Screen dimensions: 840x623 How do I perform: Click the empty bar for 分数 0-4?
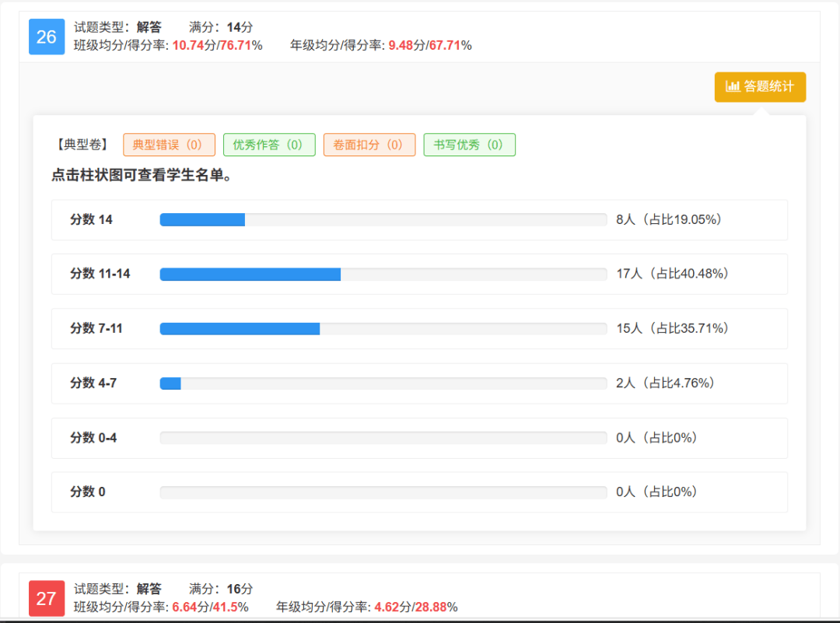coord(383,438)
